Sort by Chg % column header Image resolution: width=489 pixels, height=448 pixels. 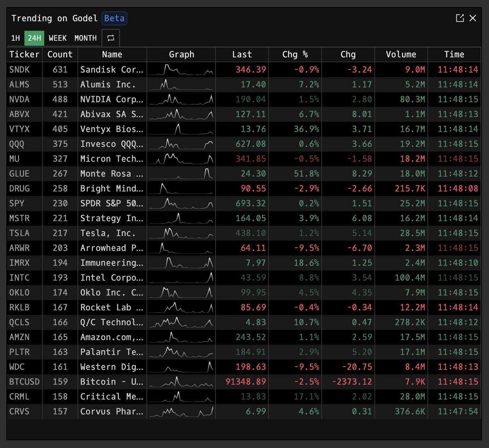295,54
